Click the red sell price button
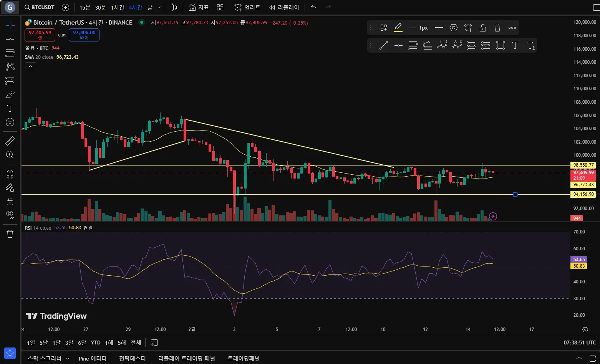This screenshot has height=364, width=600. coord(40,35)
